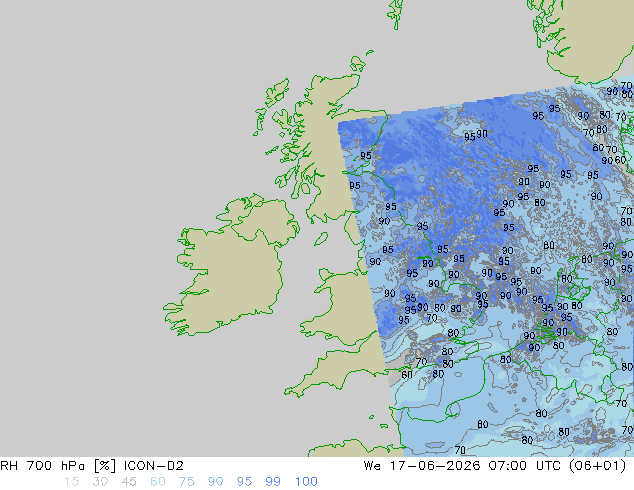Click legend scale value 99 below the map
Image resolution: width=634 pixels, height=490 pixels.
(273, 482)
